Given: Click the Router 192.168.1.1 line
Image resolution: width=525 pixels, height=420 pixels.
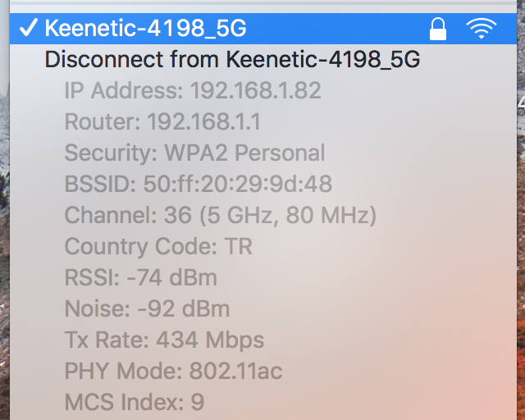Looking at the screenshot, I should tap(162, 121).
